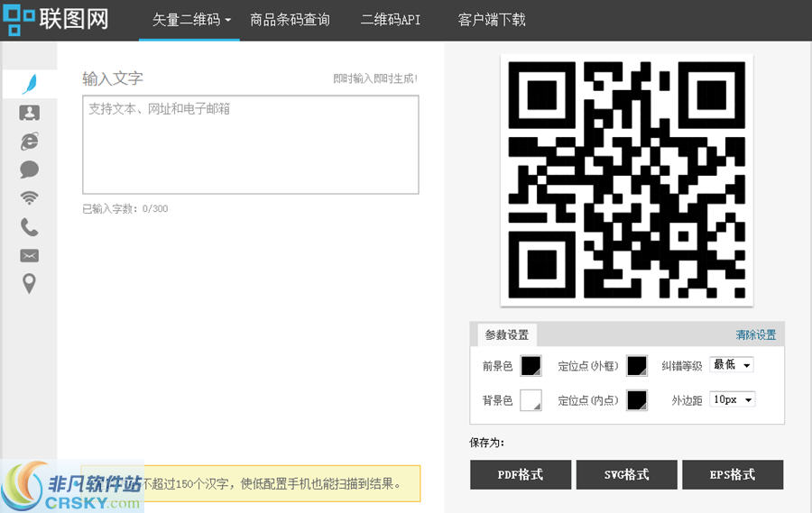Choose the email envelope icon
The width and height of the screenshot is (812, 513).
[x=30, y=255]
